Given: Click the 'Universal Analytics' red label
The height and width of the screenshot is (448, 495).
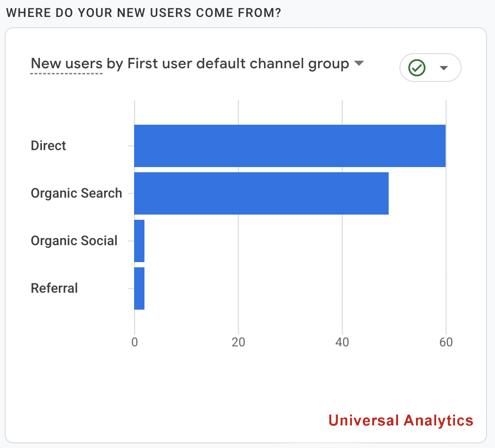Looking at the screenshot, I should point(400,420).
